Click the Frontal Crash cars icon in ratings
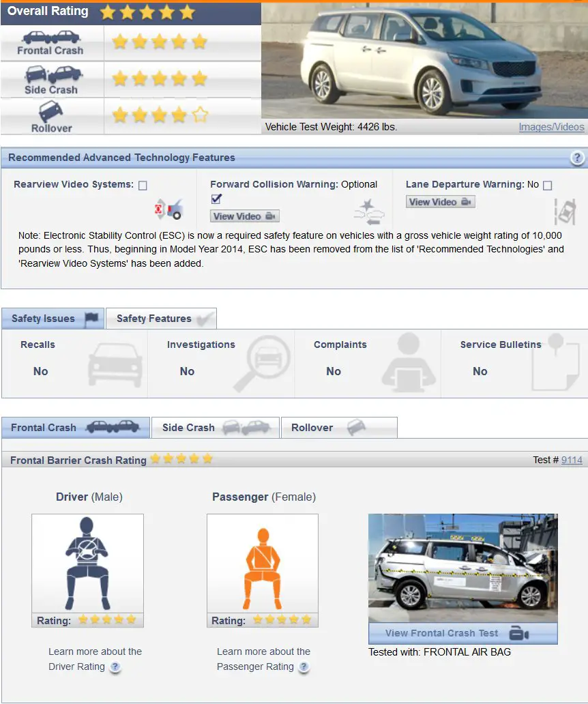Viewport: 588px width, 704px height. (x=51, y=38)
